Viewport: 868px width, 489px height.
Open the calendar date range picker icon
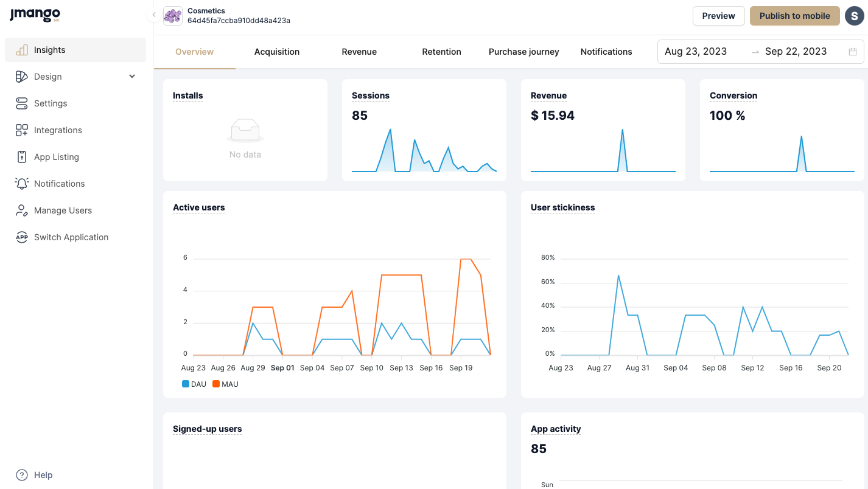click(x=853, y=52)
